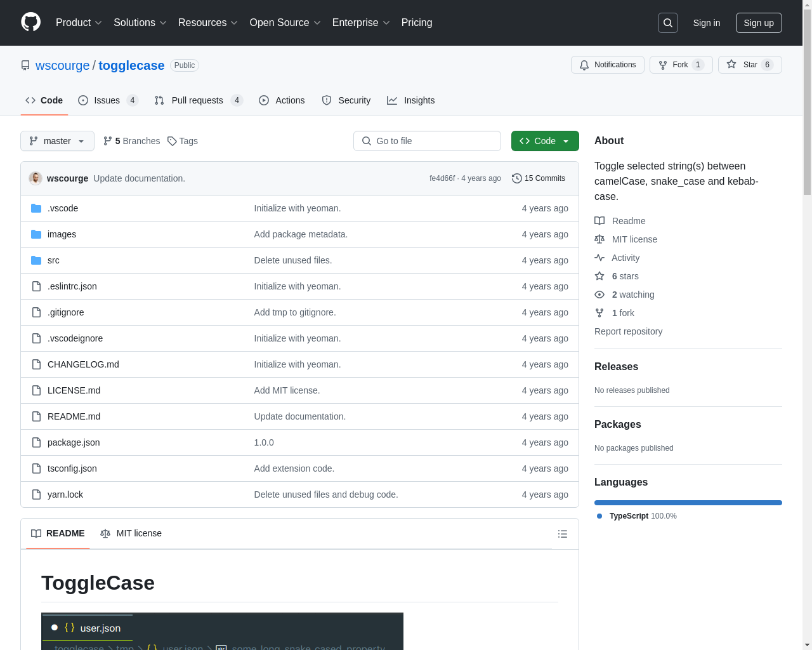Click the TypeScript 100.0% language link

click(637, 516)
